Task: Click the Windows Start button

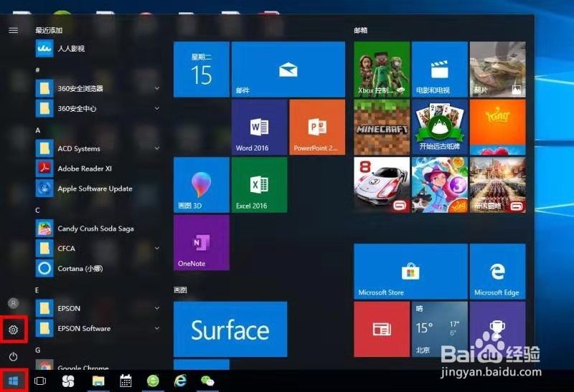Action: [x=13, y=381]
